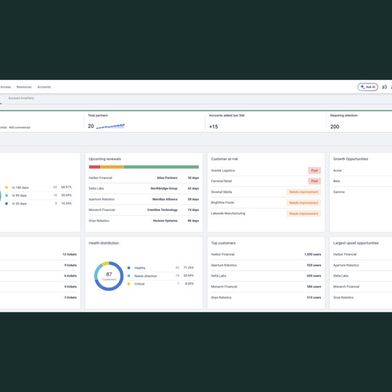Click the 87 customers donut chart
The image size is (392, 392).
[109, 276]
